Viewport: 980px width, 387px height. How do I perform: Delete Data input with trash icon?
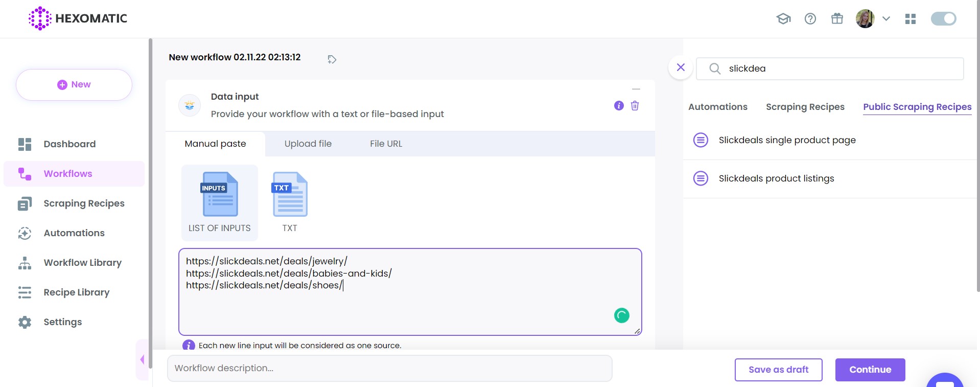tap(635, 106)
